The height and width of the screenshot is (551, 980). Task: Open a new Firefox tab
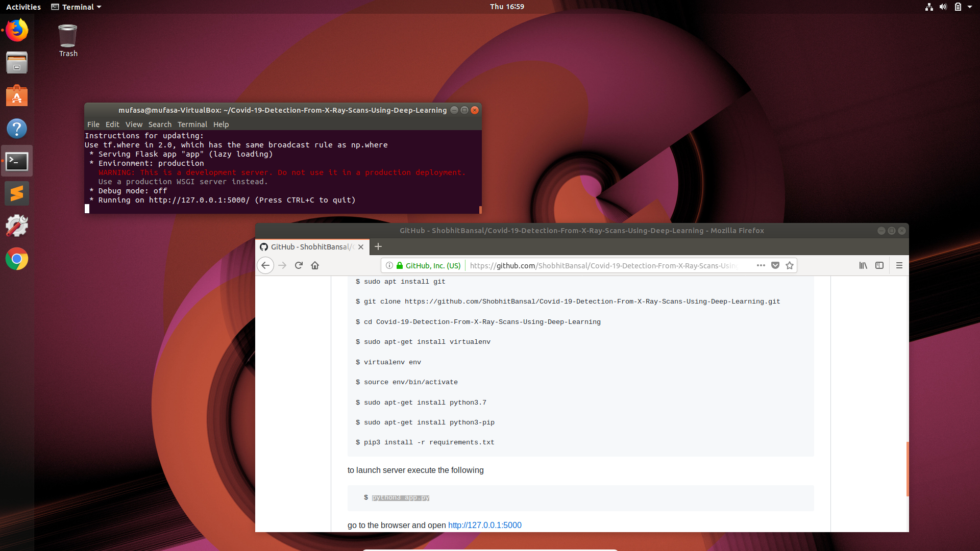(378, 246)
